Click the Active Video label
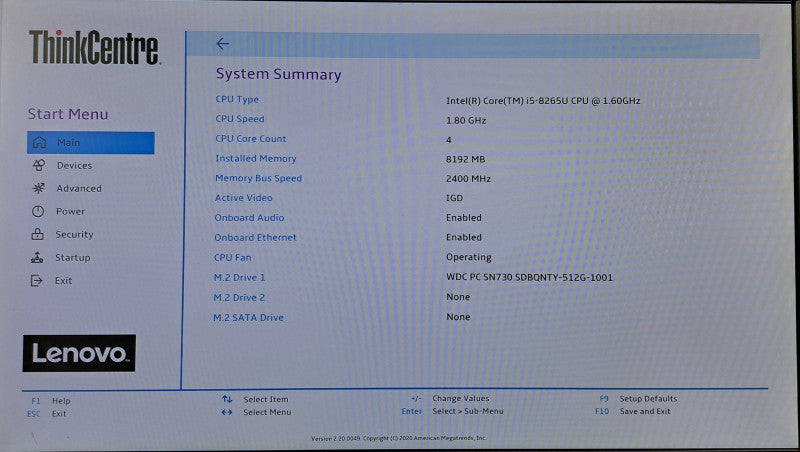Image resolution: width=800 pixels, height=452 pixels. click(243, 198)
